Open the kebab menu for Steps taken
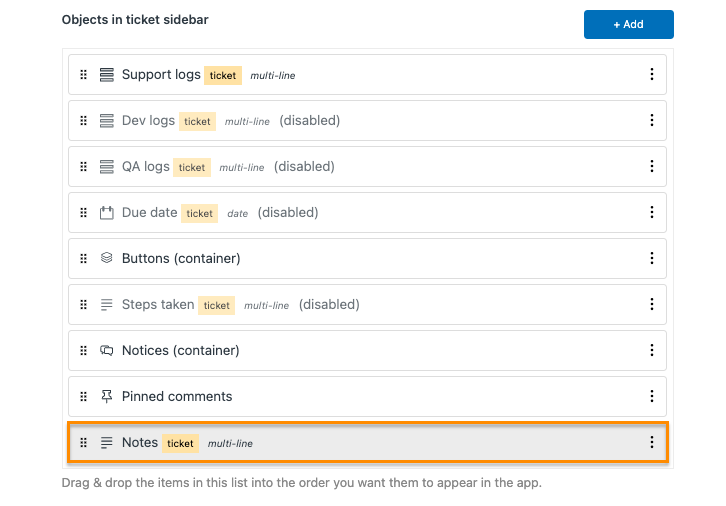Viewport: 726px width, 506px height. [651, 304]
